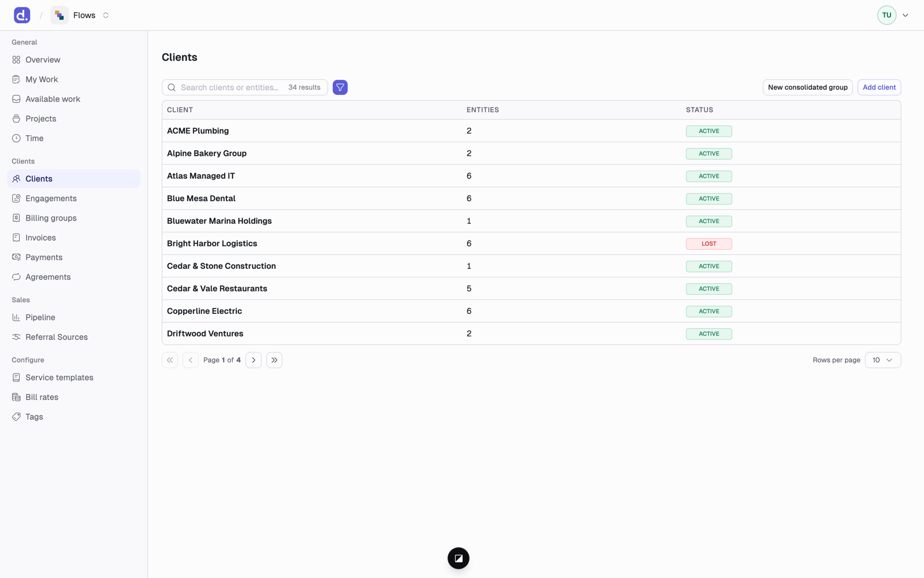Open Agreements in the sidebar
This screenshot has width=924, height=578.
73,277
